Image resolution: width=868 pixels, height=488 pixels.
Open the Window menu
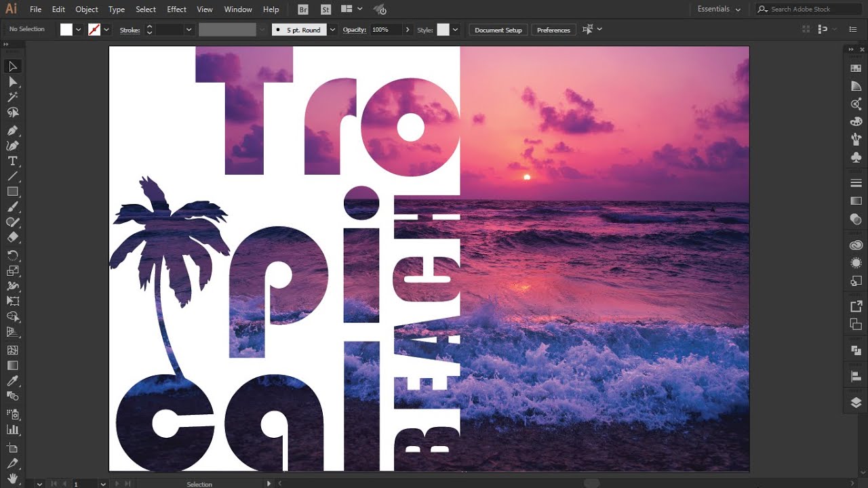click(238, 9)
